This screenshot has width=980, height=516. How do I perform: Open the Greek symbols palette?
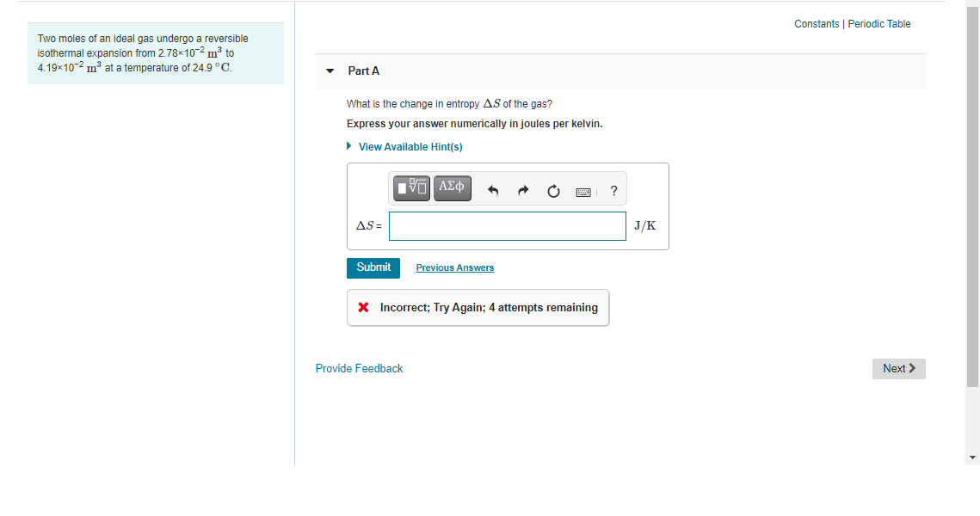coord(452,187)
